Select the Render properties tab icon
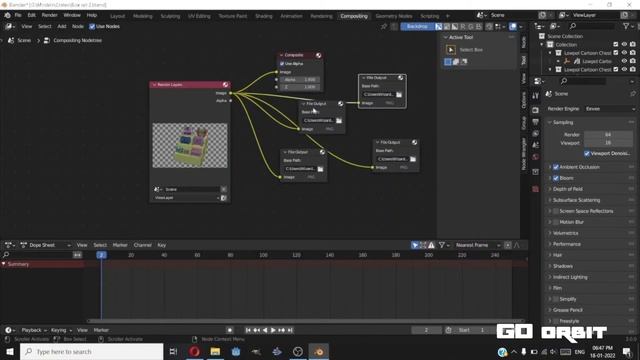The image size is (640, 360). click(x=536, y=110)
